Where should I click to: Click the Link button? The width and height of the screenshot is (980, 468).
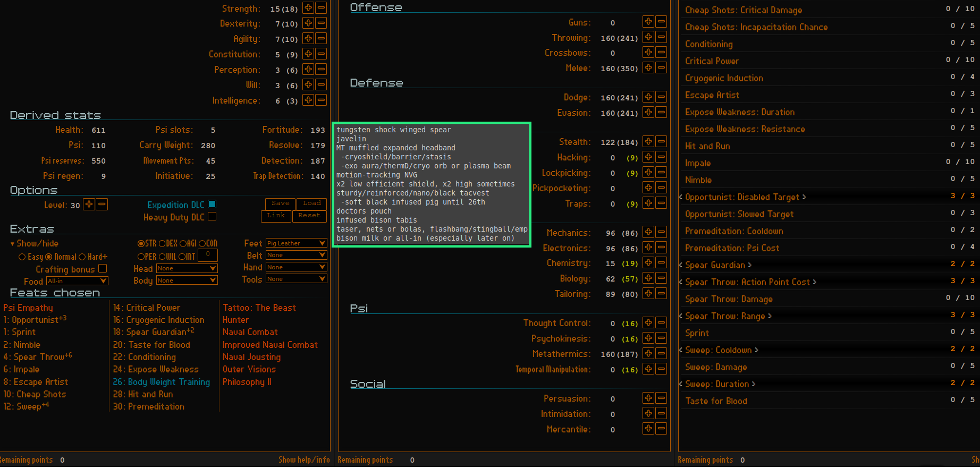click(276, 216)
